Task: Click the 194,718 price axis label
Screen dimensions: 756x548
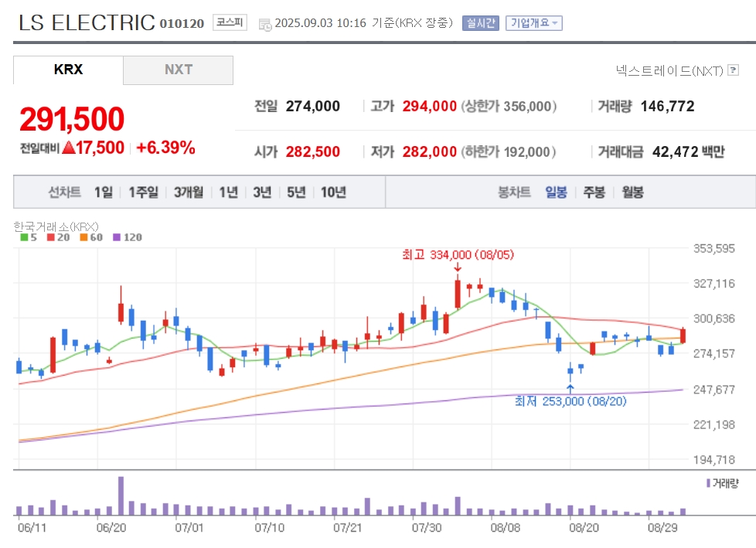Action: click(x=714, y=460)
